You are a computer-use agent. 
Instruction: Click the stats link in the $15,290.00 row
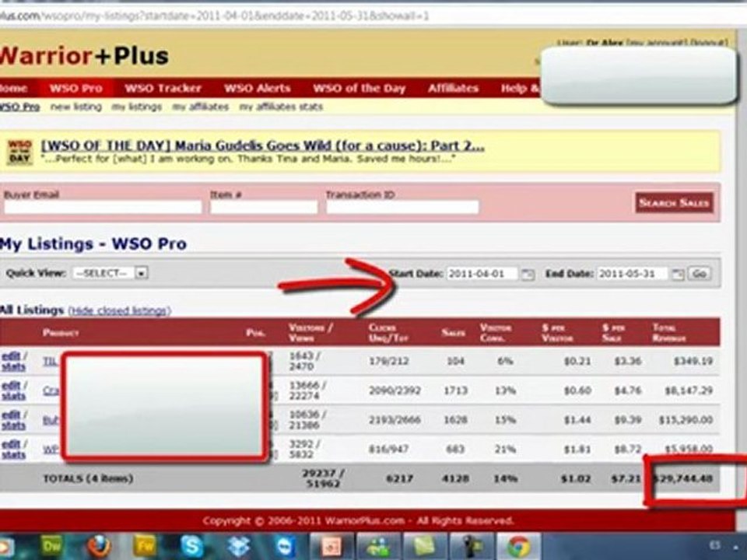point(13,425)
